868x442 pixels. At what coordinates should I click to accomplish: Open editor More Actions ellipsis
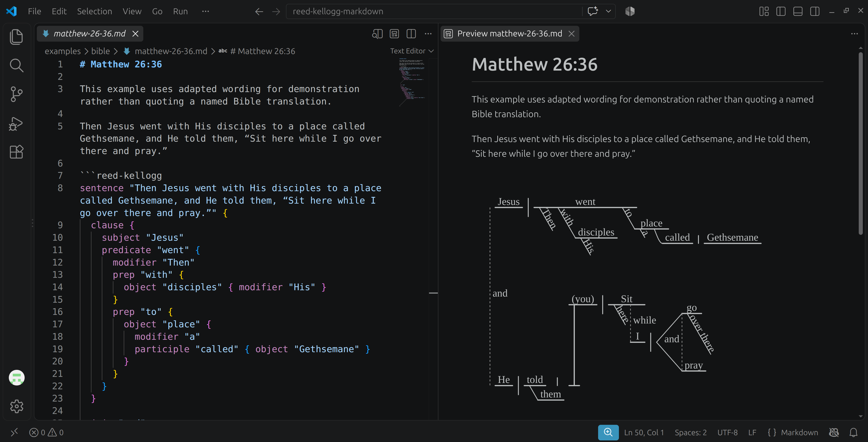tap(428, 34)
